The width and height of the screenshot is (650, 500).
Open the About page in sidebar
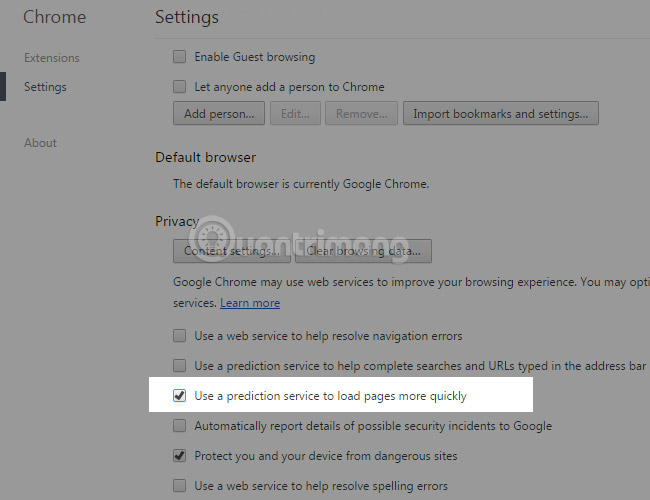pyautogui.click(x=40, y=143)
